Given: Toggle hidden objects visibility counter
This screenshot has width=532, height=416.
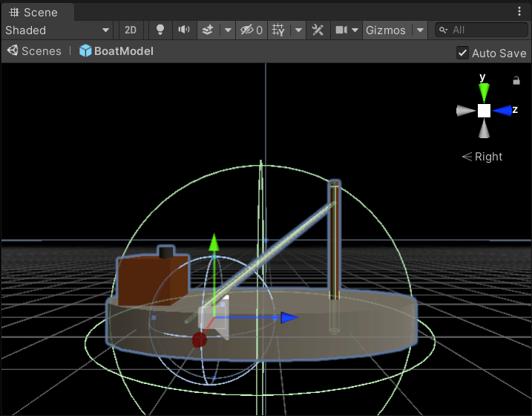Looking at the screenshot, I should (252, 30).
